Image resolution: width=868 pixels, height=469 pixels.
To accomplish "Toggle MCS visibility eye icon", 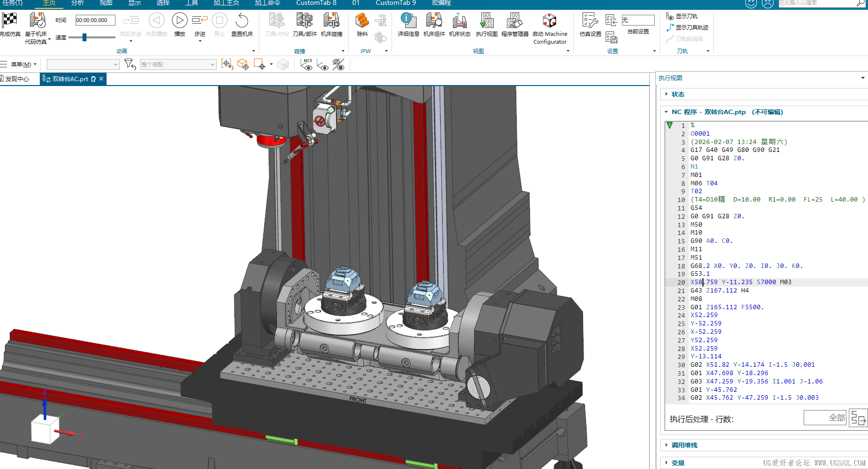I will coord(307,64).
